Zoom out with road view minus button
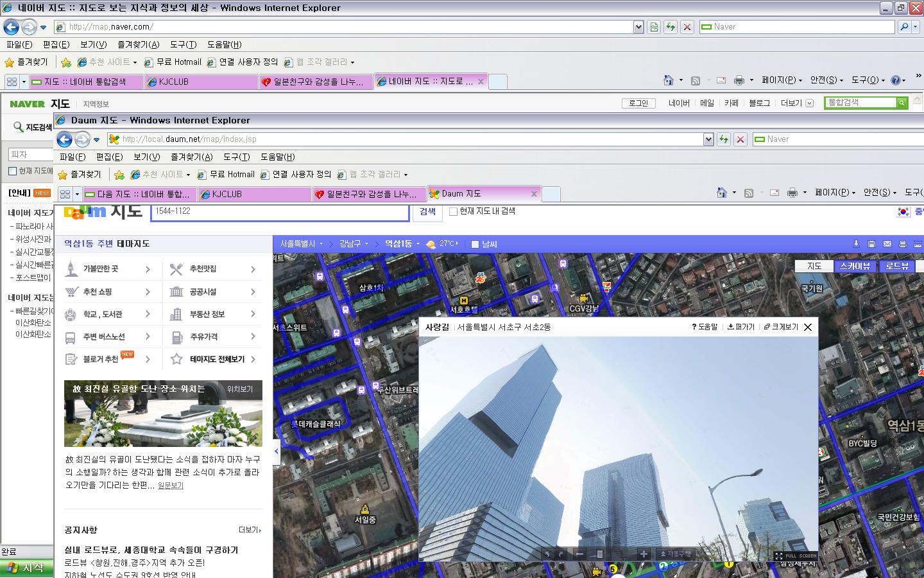The image size is (924, 578). coord(579,554)
